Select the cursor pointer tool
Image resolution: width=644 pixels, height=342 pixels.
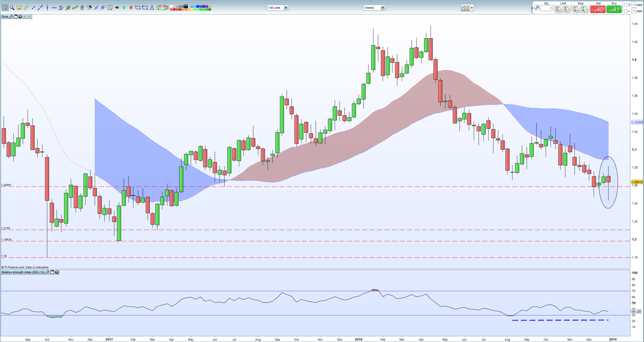click(5, 8)
